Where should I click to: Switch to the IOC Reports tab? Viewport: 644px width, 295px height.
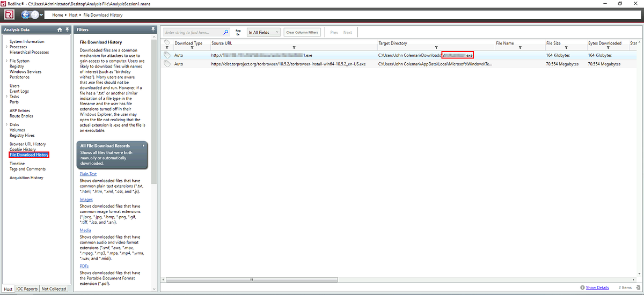pos(27,289)
